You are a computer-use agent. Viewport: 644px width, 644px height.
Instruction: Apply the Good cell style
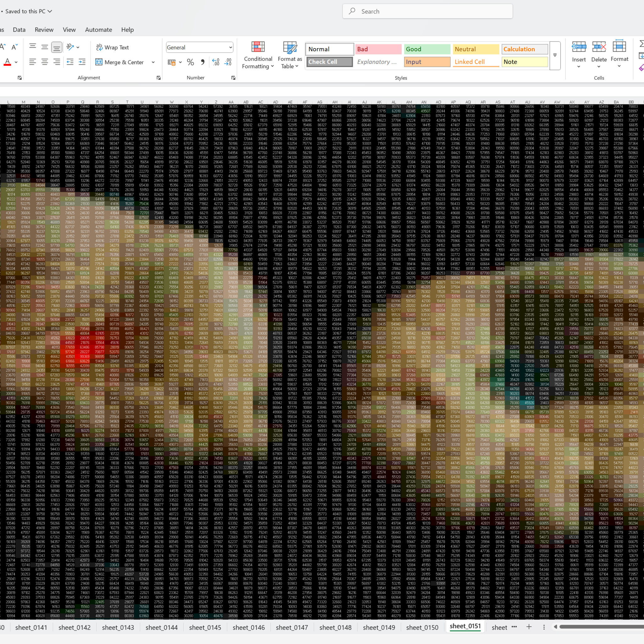427,49
